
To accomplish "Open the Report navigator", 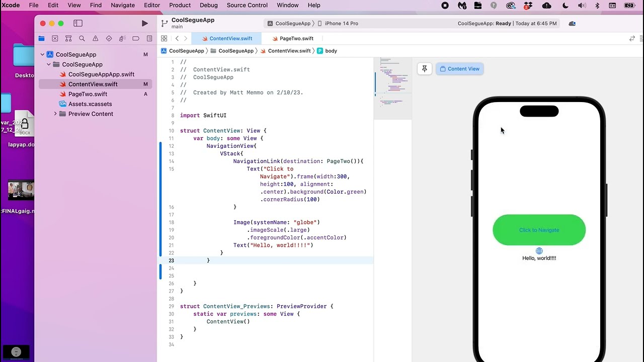I will tap(149, 38).
